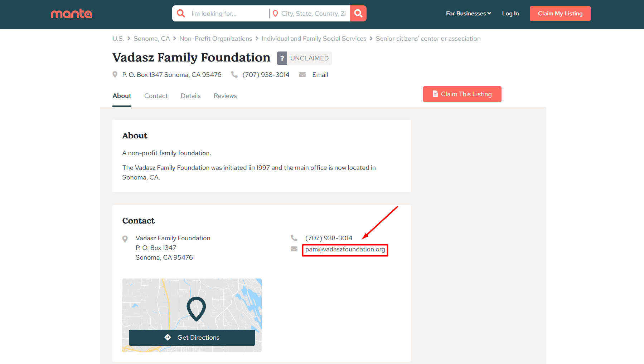Click the text A non-profit family foundation.

point(167,153)
